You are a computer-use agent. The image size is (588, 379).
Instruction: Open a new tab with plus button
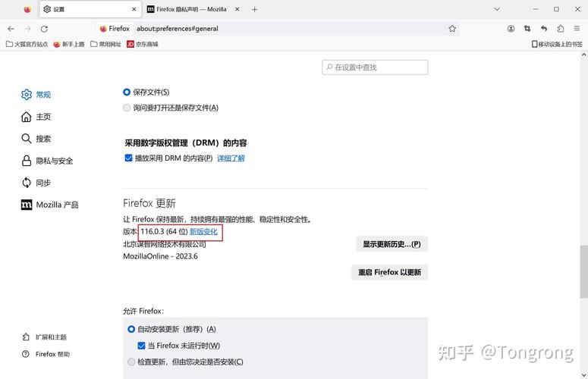255,9
